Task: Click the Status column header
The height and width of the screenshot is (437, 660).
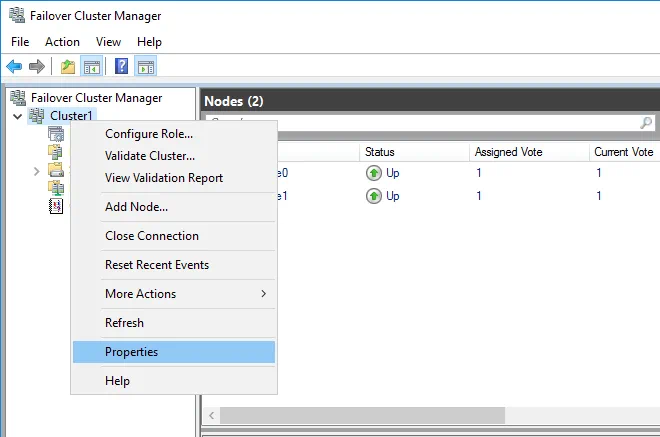Action: pos(380,152)
